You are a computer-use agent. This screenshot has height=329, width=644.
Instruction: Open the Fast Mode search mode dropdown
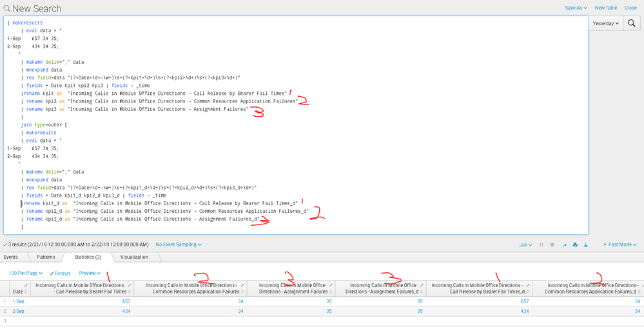(620, 244)
